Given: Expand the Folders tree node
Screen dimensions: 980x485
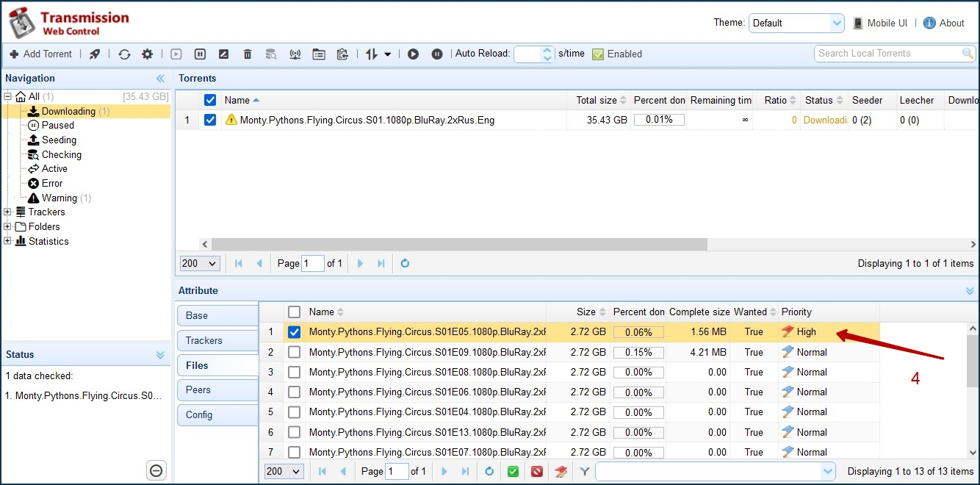Looking at the screenshot, I should (x=7, y=227).
